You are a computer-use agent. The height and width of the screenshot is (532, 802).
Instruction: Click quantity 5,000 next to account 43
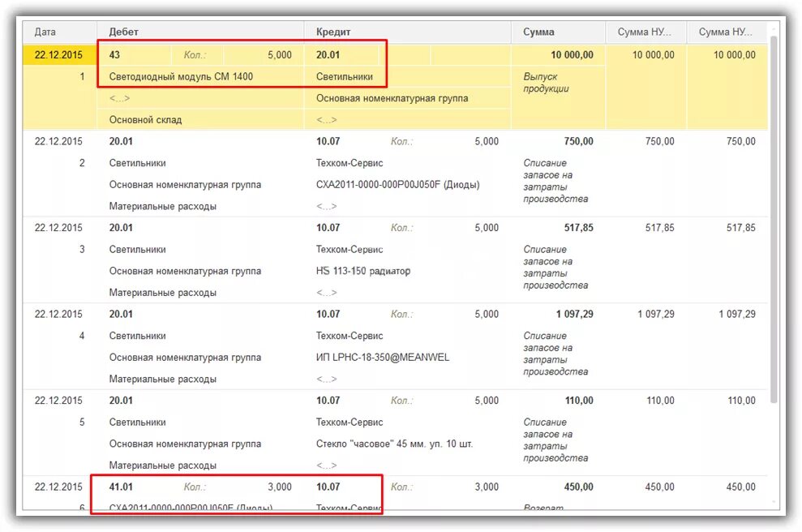[x=280, y=54]
